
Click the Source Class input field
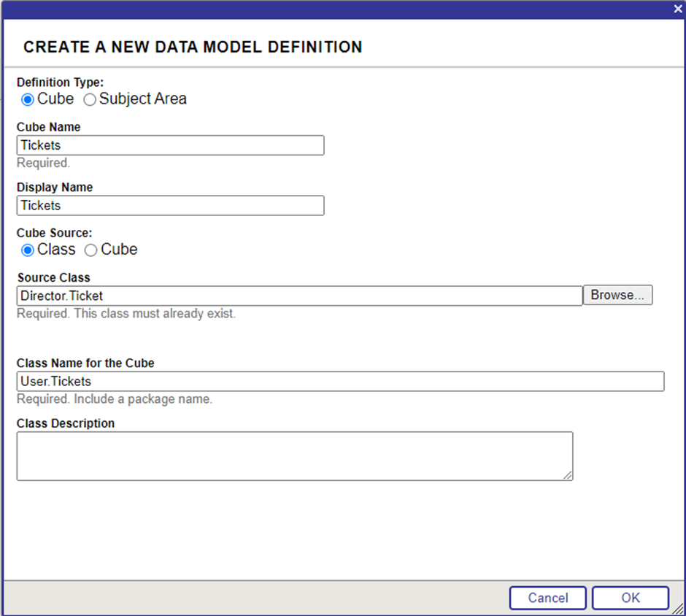[299, 296]
